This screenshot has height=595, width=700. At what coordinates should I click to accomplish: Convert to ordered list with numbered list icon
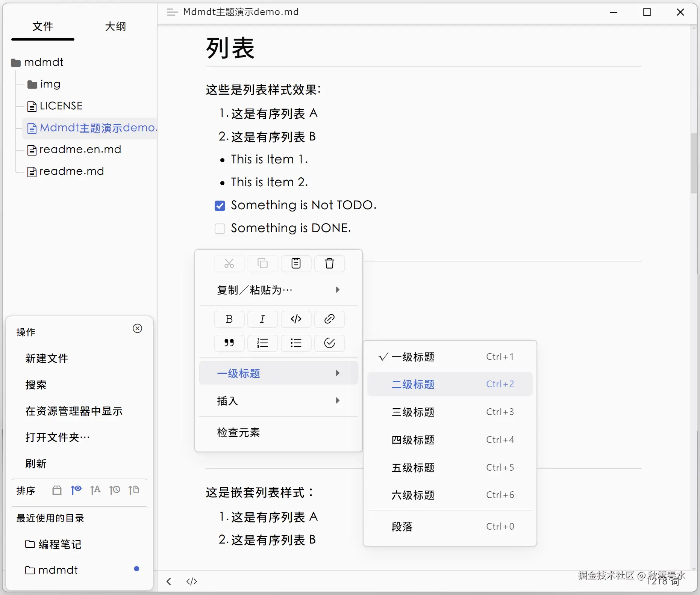(x=262, y=343)
